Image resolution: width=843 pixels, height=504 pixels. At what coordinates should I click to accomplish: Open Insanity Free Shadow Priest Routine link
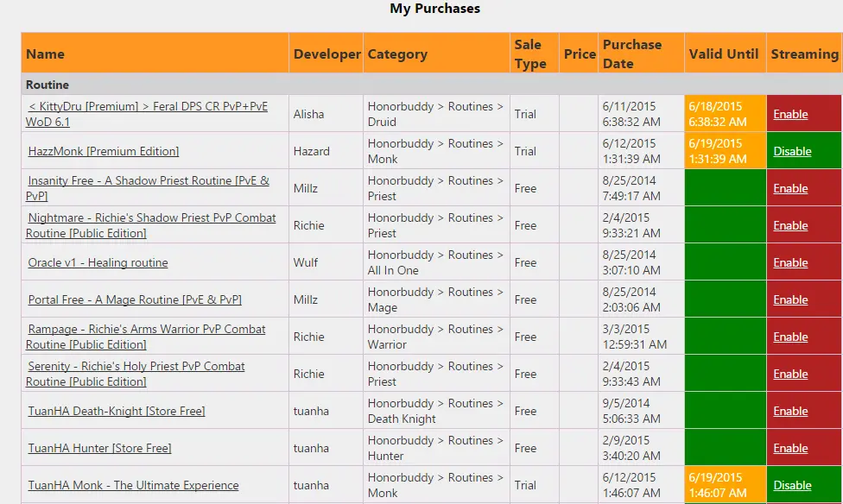pos(148,188)
